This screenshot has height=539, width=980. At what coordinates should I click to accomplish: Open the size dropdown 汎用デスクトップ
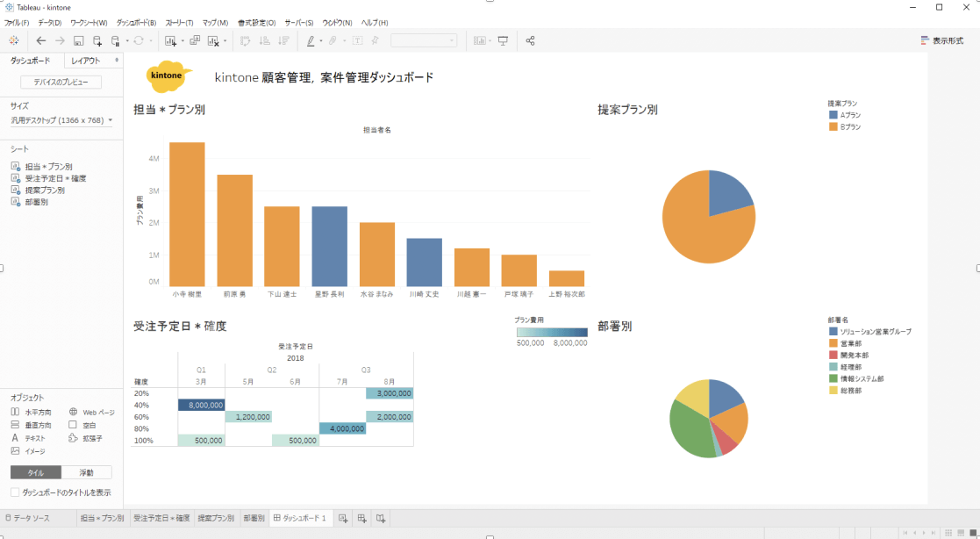click(61, 120)
